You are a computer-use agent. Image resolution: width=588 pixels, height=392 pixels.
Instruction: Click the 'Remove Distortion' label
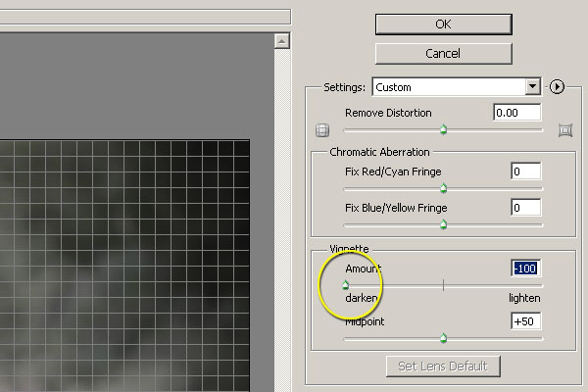click(x=388, y=113)
